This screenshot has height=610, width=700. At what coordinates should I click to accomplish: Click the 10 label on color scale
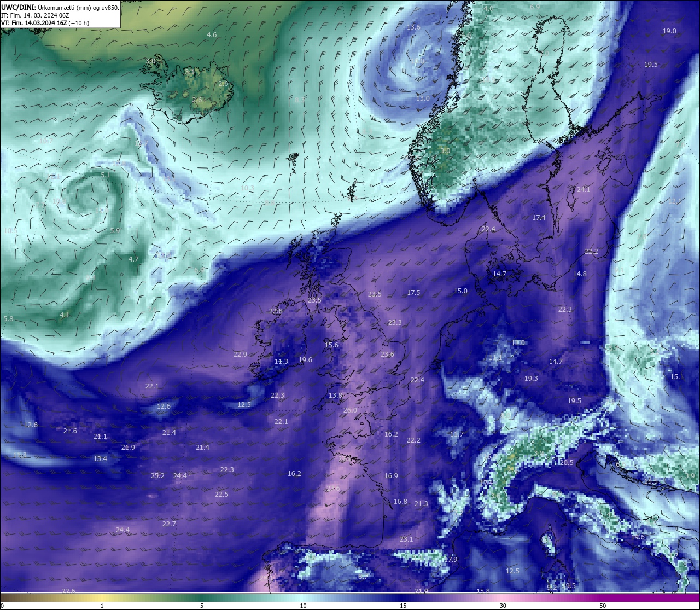pyautogui.click(x=303, y=606)
